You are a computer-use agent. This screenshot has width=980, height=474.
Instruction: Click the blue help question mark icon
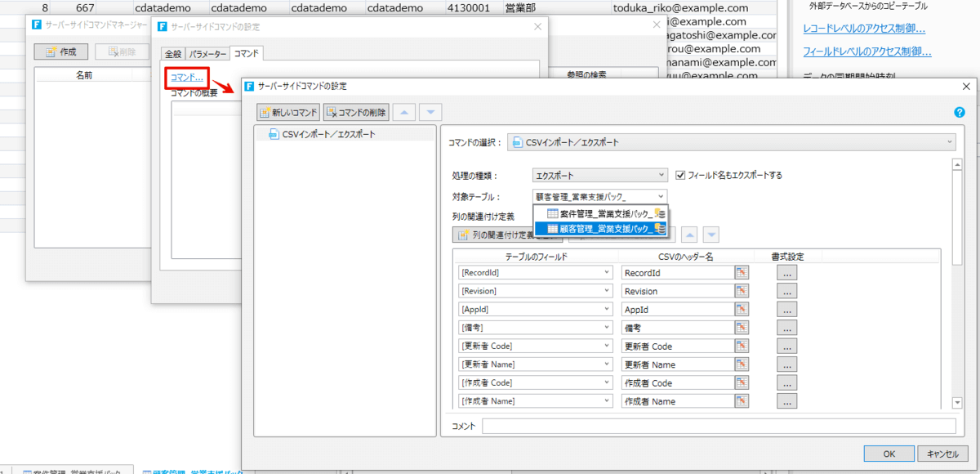[960, 112]
